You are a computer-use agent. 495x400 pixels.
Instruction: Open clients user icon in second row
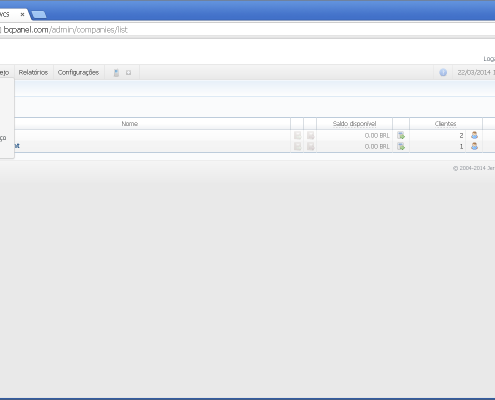[x=474, y=146]
